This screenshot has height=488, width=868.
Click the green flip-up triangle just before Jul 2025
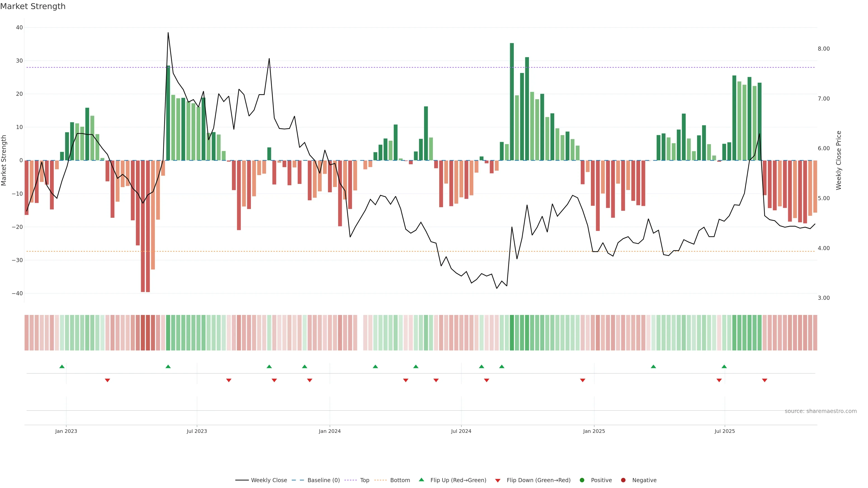click(x=724, y=366)
